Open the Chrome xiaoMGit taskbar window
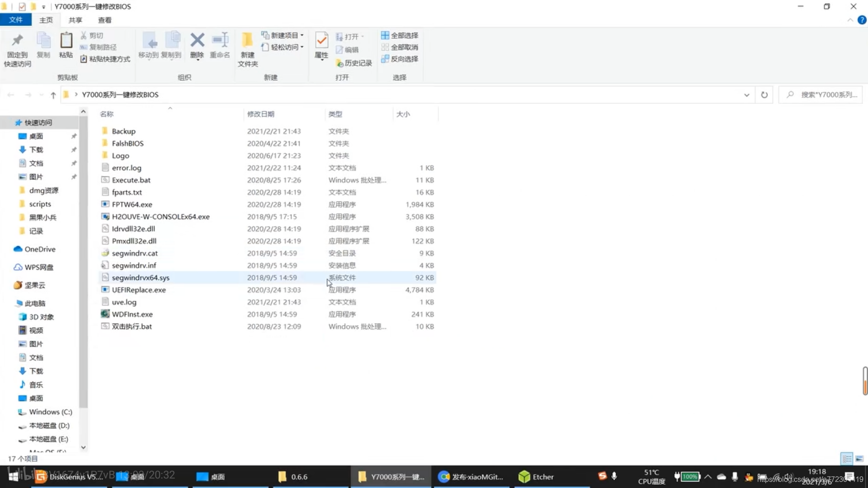 point(471,477)
